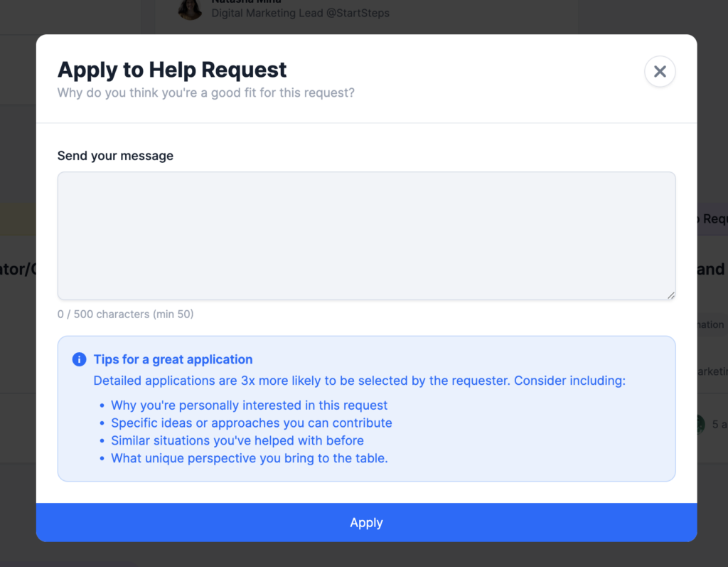
Task: Click the "Apply to Help Request" heading
Action: click(172, 70)
